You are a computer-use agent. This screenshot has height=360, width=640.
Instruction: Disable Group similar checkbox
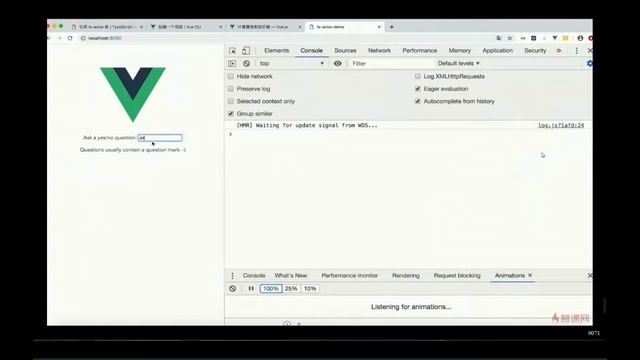click(231, 113)
